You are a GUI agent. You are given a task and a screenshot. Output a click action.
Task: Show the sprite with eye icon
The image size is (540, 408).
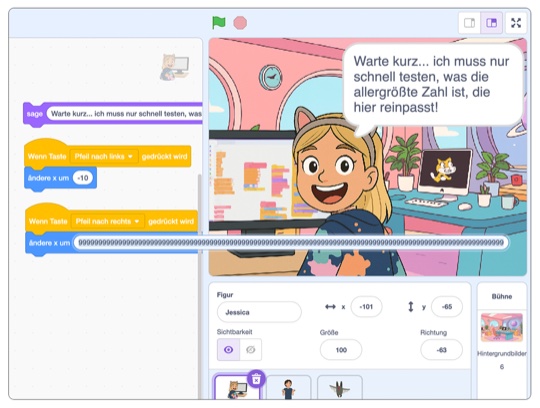(x=228, y=350)
